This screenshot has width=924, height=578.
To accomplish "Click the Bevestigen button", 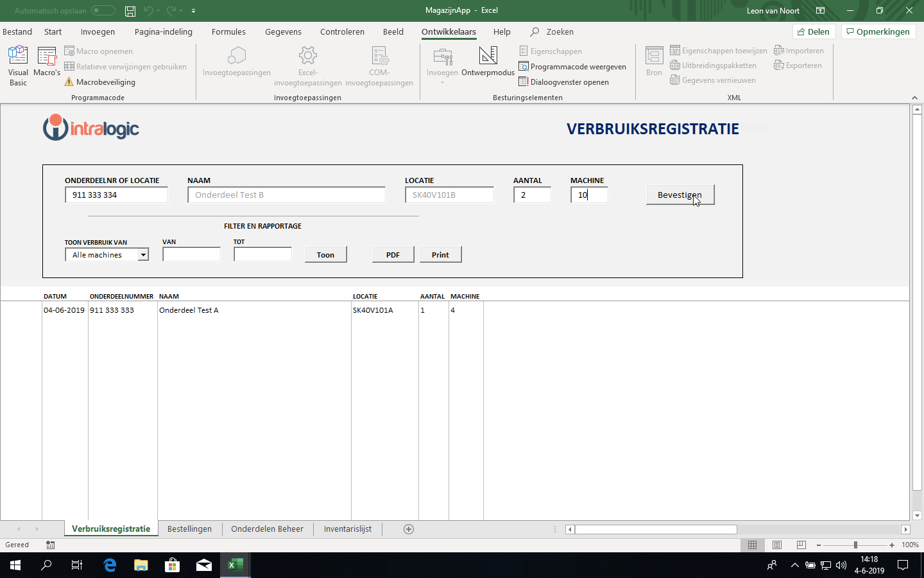I will coord(680,195).
